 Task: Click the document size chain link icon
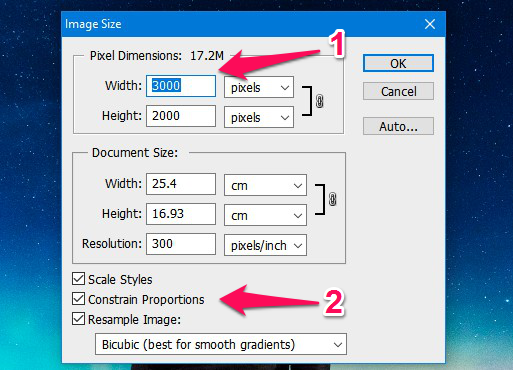[x=332, y=199]
